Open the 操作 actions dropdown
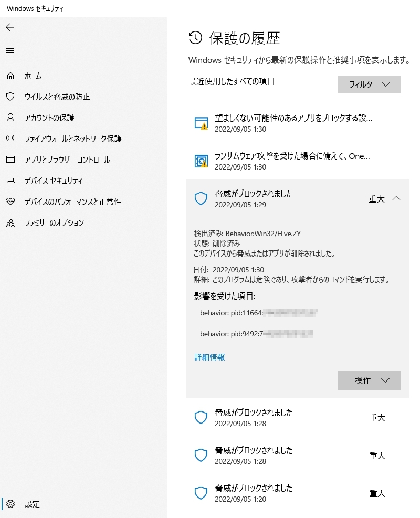The width and height of the screenshot is (420, 518). (369, 380)
